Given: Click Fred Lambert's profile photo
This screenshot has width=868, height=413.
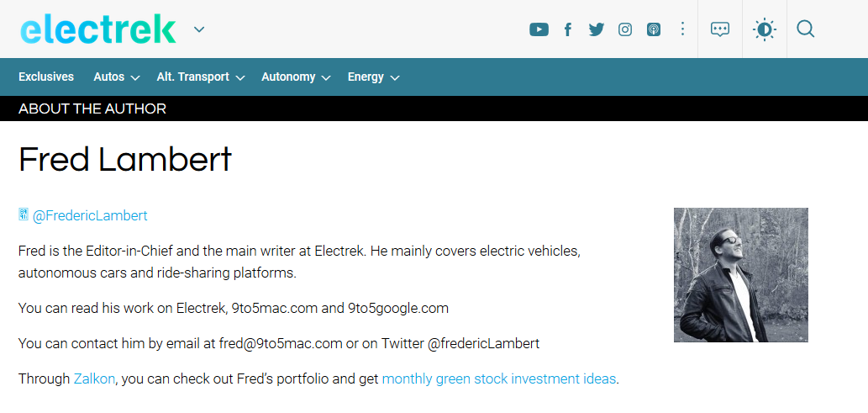Looking at the screenshot, I should (740, 275).
